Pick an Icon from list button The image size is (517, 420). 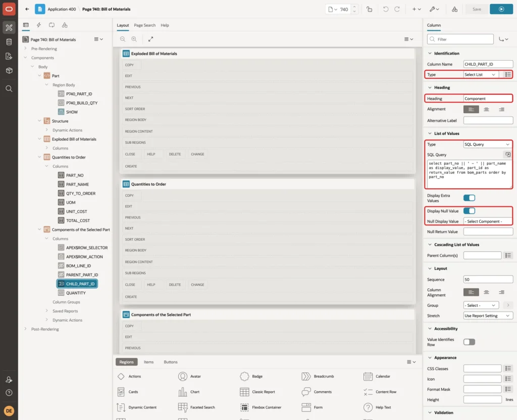point(508,379)
